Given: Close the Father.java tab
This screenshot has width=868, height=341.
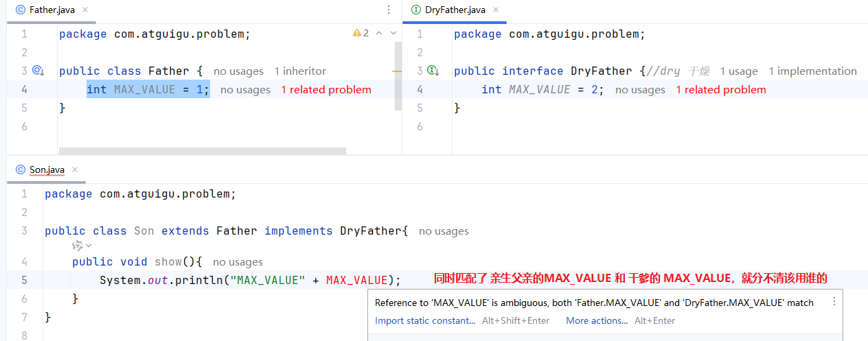Looking at the screenshot, I should click(85, 10).
